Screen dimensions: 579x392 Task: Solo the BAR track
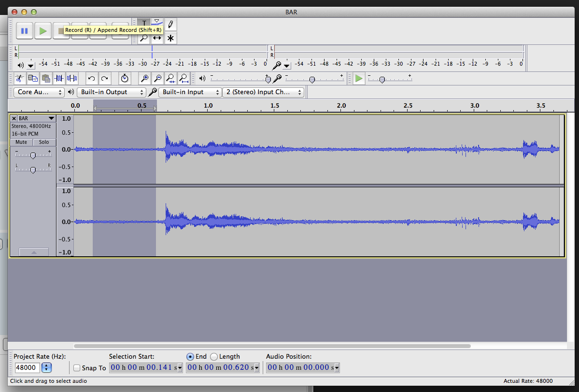[44, 142]
